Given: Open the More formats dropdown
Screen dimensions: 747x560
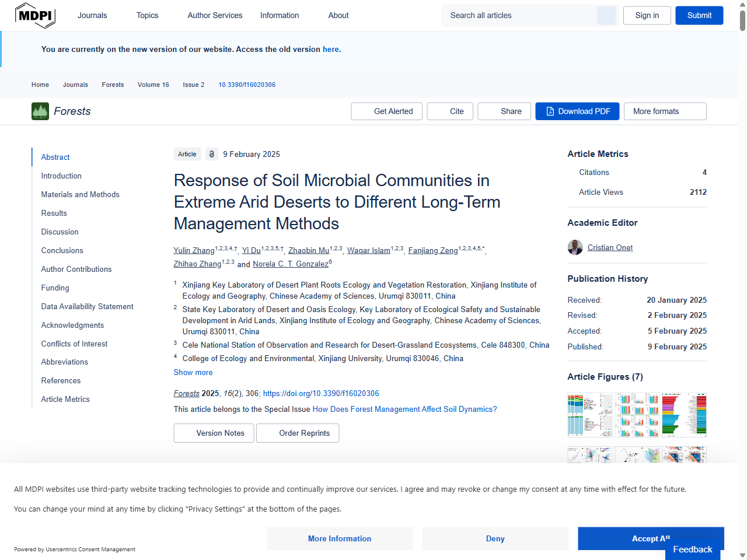Looking at the screenshot, I should pos(665,111).
